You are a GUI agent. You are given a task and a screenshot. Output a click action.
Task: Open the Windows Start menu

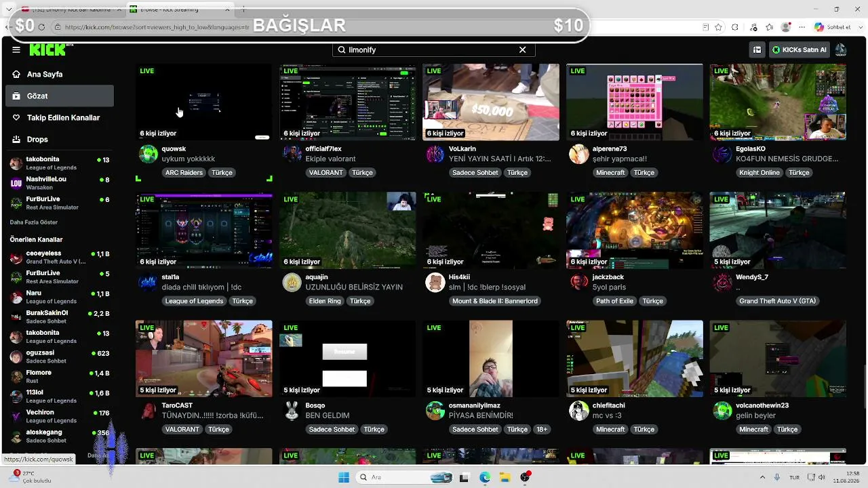[344, 477]
